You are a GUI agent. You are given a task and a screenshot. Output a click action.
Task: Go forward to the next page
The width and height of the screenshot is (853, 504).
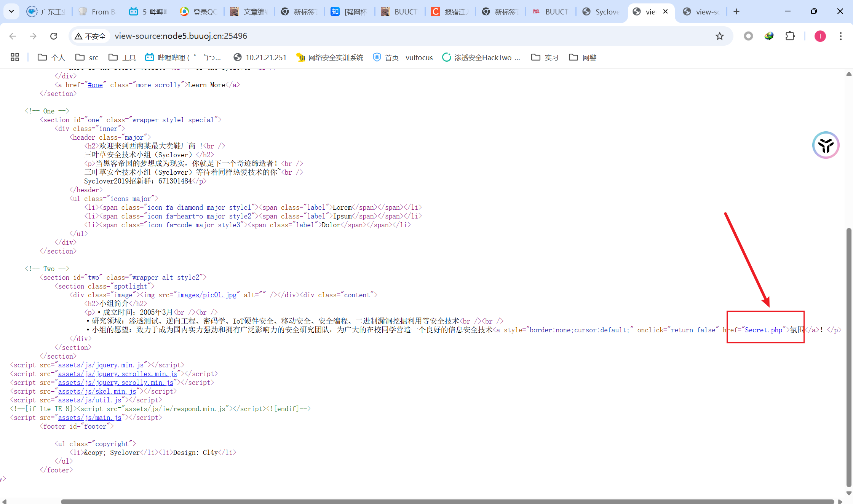coord(33,36)
